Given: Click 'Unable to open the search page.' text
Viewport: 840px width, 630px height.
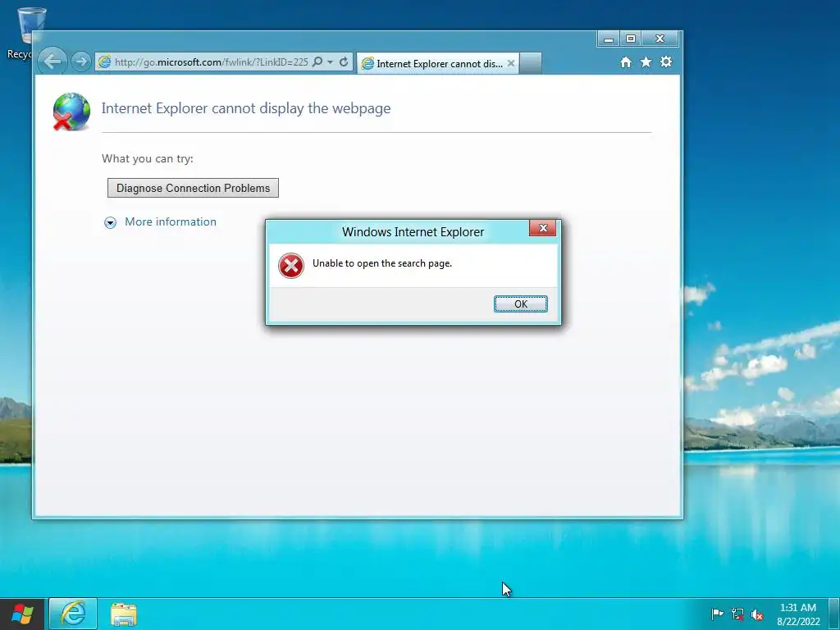Looking at the screenshot, I should pos(382,263).
